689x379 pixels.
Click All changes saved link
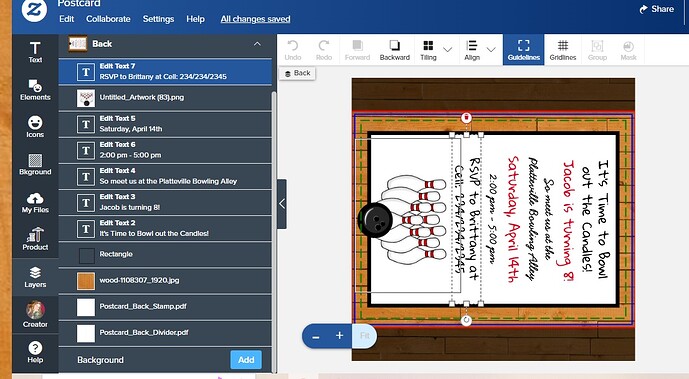(x=255, y=19)
